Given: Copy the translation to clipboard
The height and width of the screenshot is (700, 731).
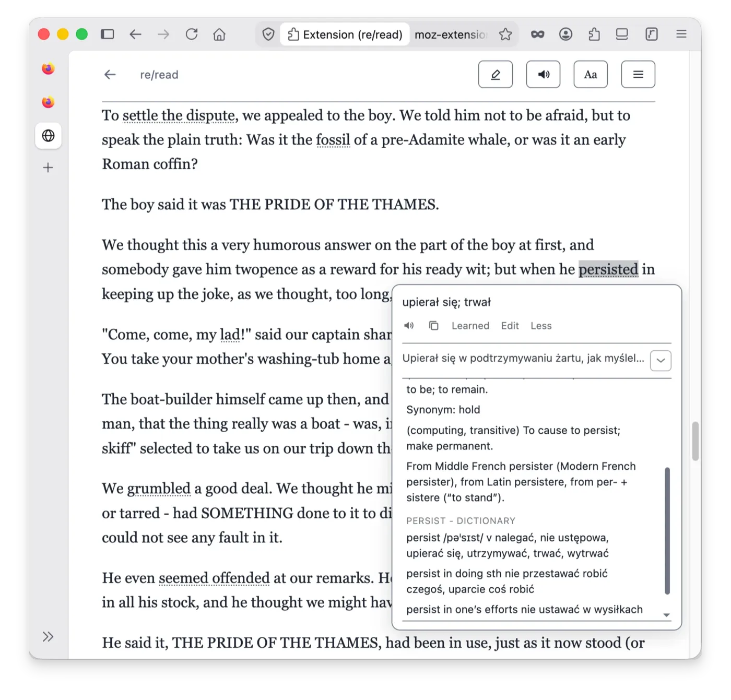Looking at the screenshot, I should (433, 326).
